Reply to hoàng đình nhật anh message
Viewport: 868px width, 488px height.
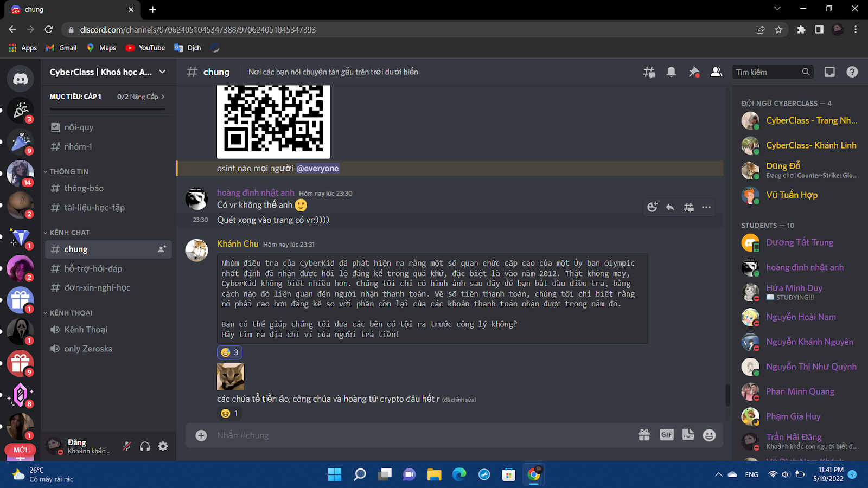pyautogui.click(x=671, y=207)
